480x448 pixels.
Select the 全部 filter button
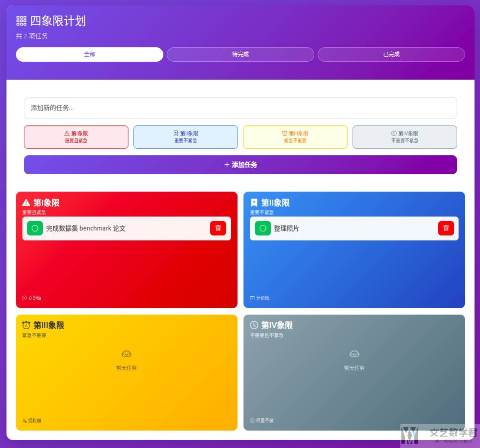pyautogui.click(x=89, y=54)
